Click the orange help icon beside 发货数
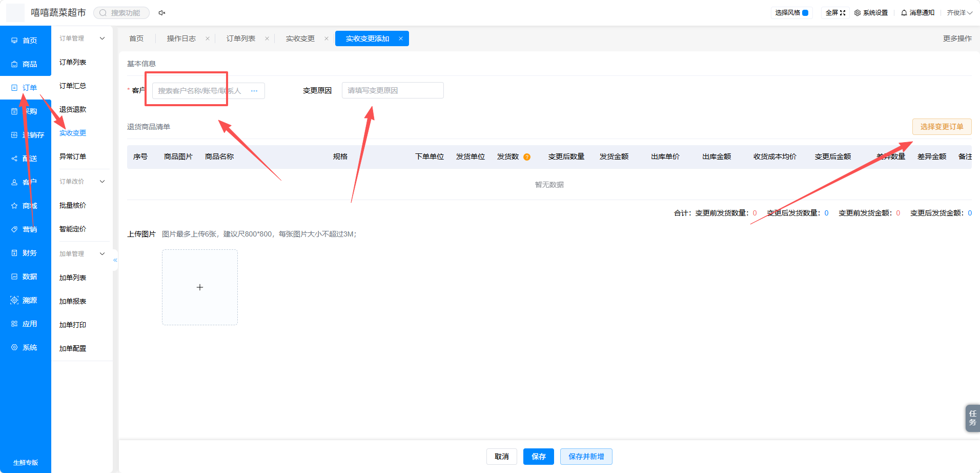980x473 pixels. click(527, 157)
